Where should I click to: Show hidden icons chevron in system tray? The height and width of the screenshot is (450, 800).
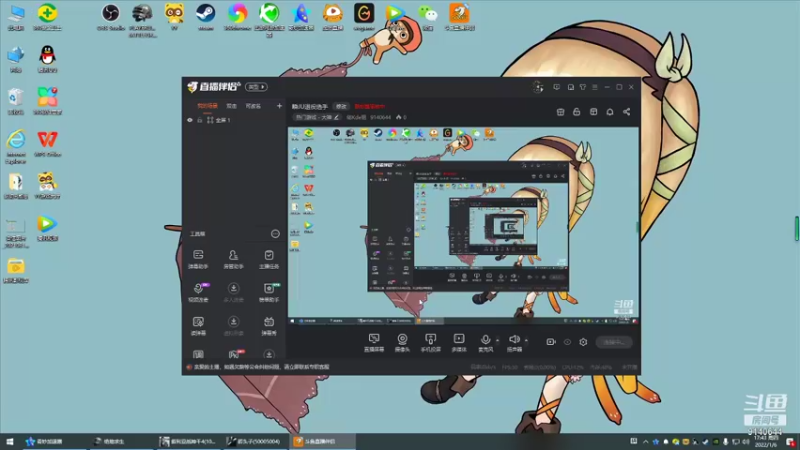tap(646, 442)
